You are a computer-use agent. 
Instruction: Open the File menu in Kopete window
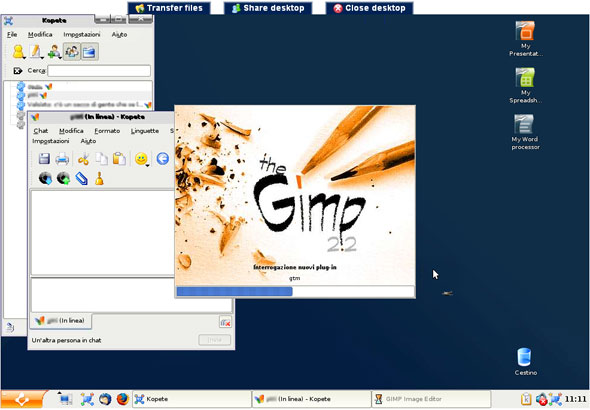[12, 34]
